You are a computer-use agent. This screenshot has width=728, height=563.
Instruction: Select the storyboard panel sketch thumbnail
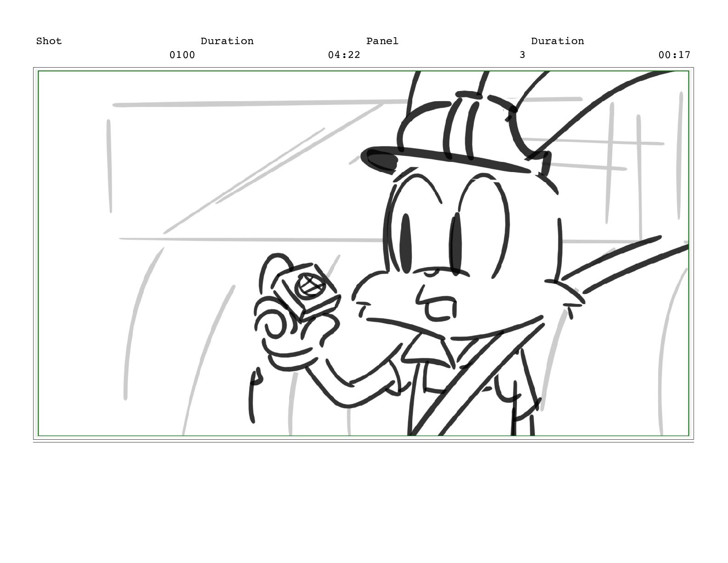363,253
